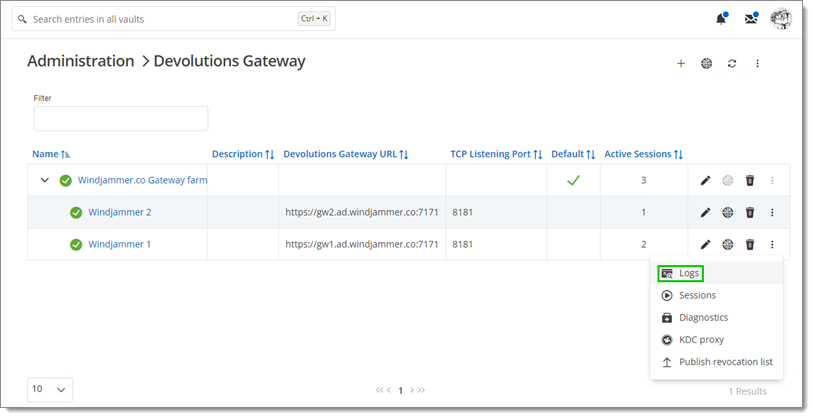Add a new gateway with the plus icon
The height and width of the screenshot is (418, 813).
[x=681, y=63]
